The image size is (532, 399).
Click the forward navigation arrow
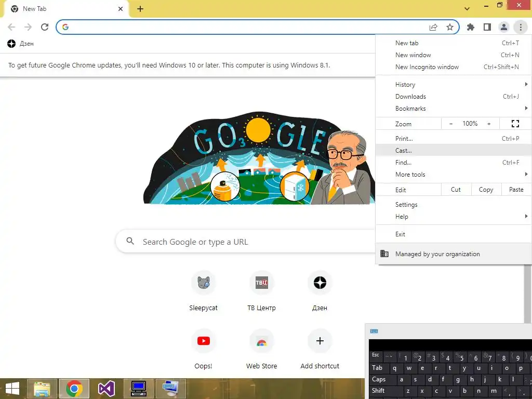click(x=28, y=27)
